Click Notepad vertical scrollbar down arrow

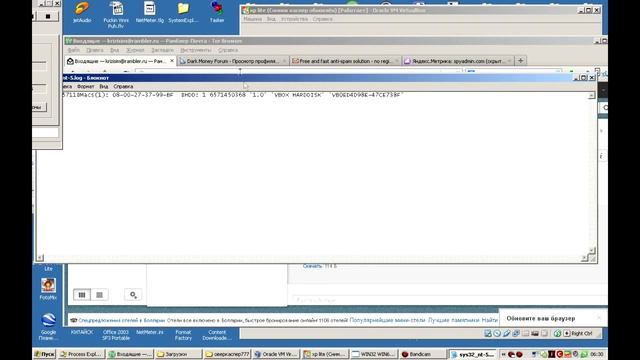[x=591, y=250]
